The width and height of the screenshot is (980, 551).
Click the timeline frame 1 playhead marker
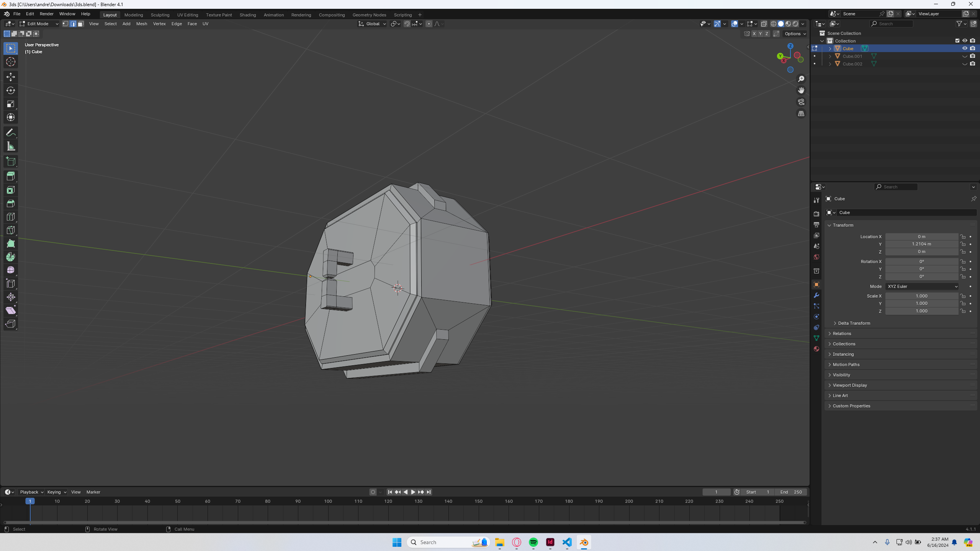pos(30,501)
